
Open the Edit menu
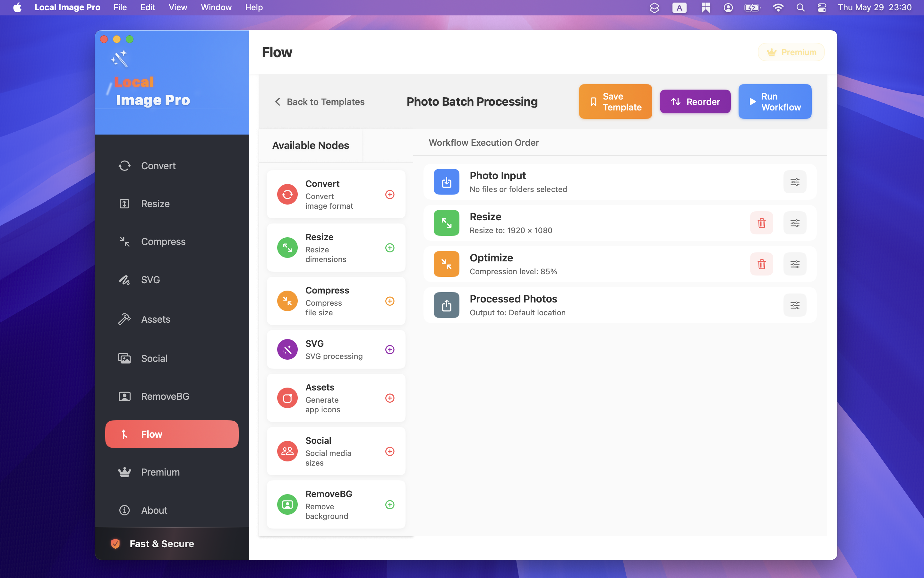[x=148, y=8]
